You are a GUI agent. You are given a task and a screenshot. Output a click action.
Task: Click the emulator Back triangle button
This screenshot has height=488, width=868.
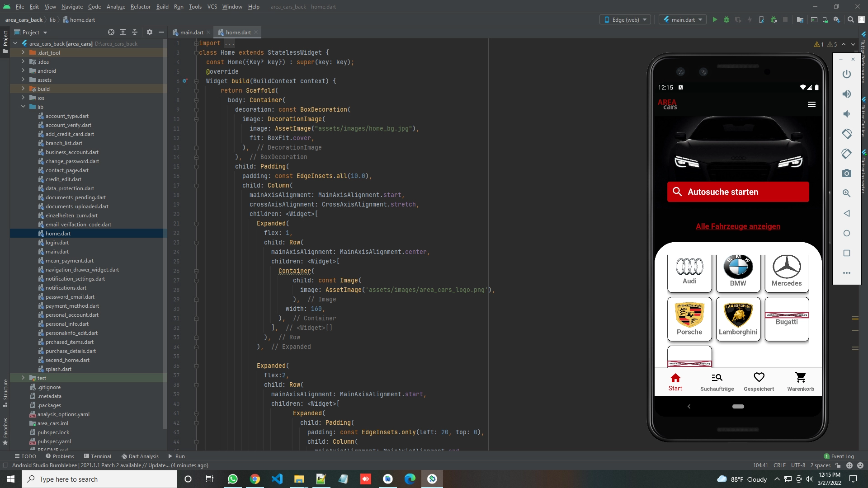click(x=847, y=213)
